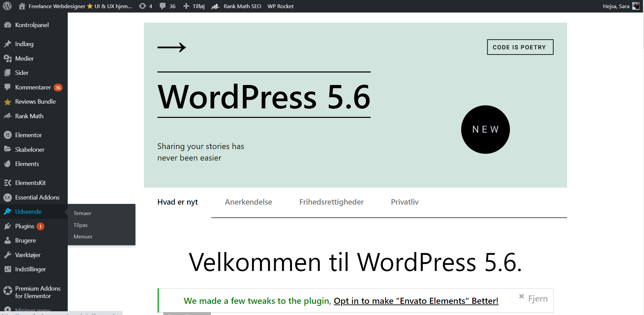Click the Plugins update badge 1
The width and height of the screenshot is (644, 315).
[x=40, y=227]
